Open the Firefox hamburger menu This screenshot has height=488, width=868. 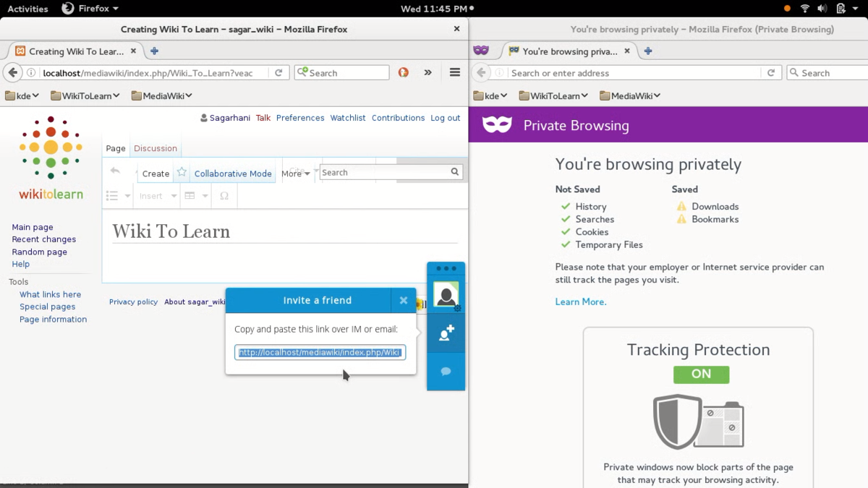pyautogui.click(x=455, y=72)
